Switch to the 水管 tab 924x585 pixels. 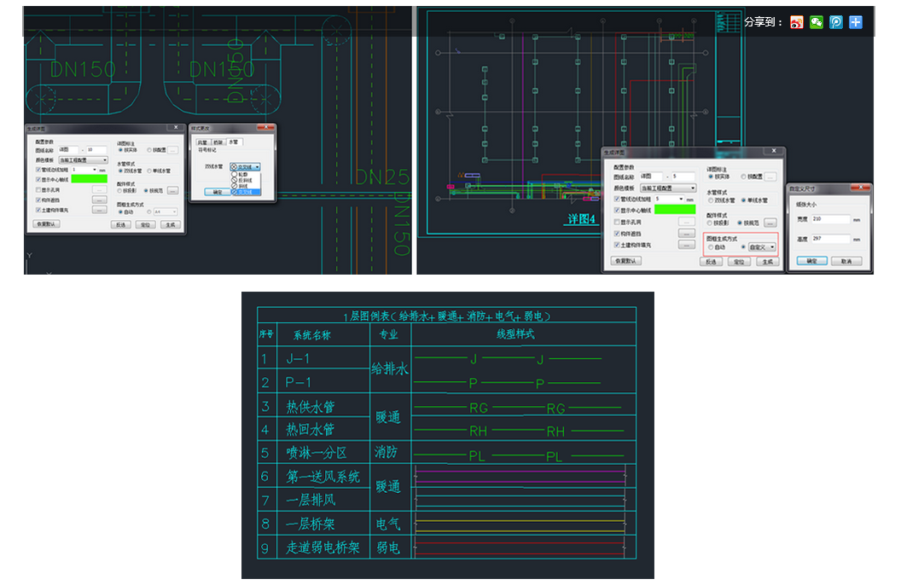coord(234,142)
